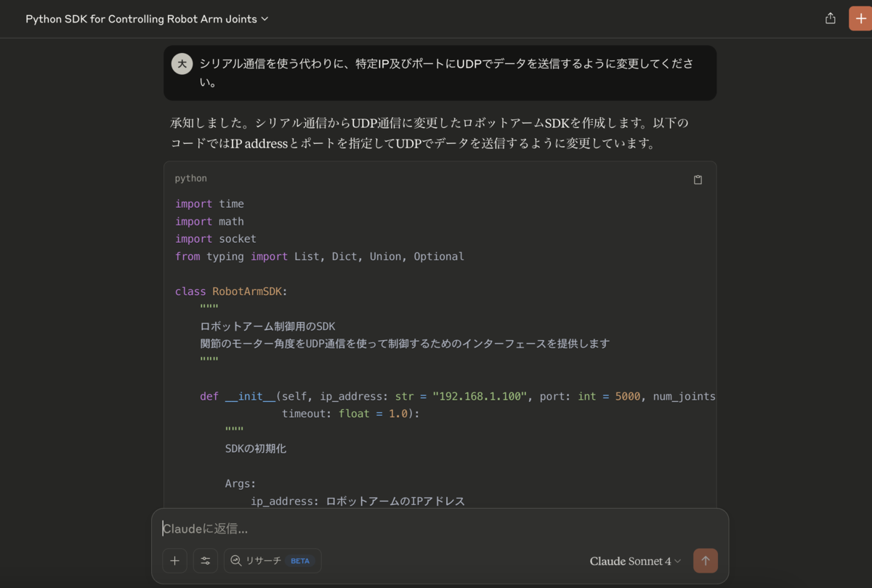Viewport: 872px width, 588px height.
Task: Click the from typing import line
Action: click(x=320, y=257)
